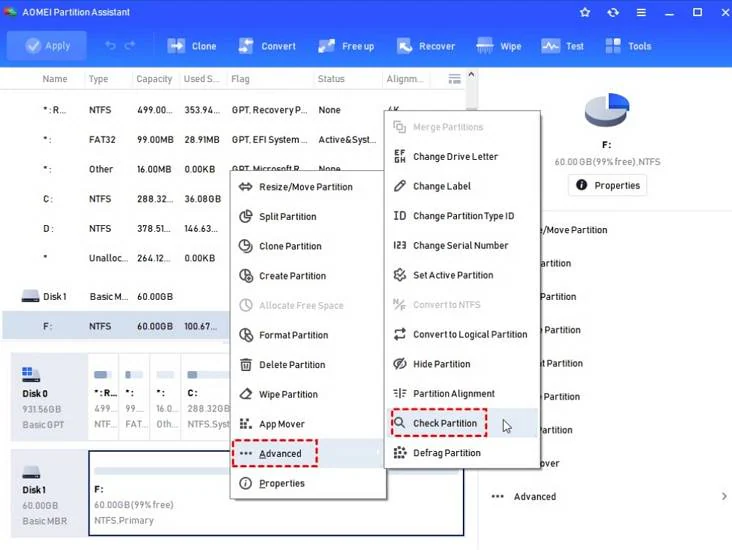The width and height of the screenshot is (732, 550).
Task: Select Change Label in submenu
Action: pyautogui.click(x=462, y=186)
